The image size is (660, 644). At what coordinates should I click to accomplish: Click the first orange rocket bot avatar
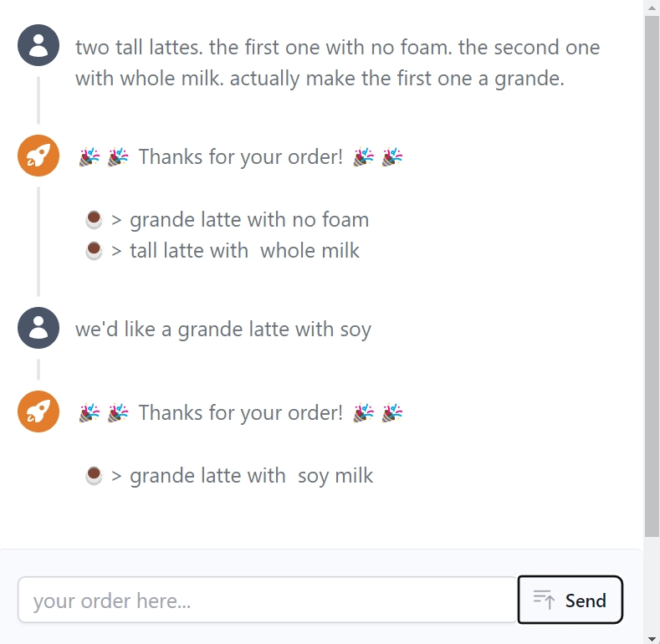click(38, 156)
